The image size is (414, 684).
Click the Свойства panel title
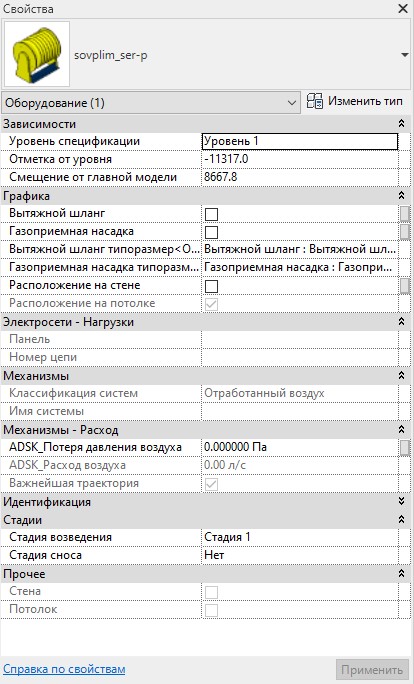28,9
